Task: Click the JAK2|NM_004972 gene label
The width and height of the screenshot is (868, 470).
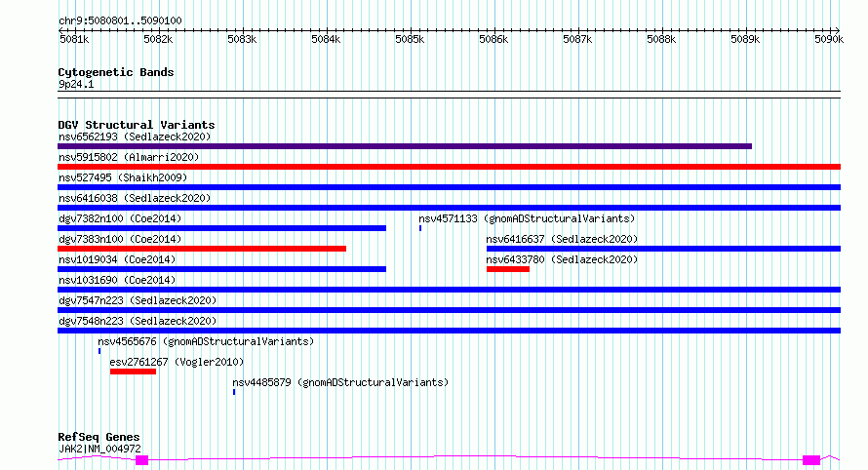Action: 99,449
